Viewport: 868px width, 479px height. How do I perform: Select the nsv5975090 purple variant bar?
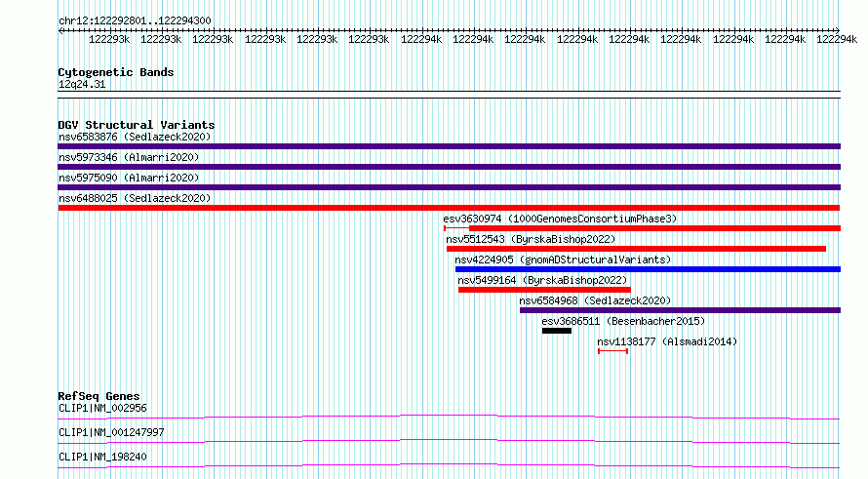(449, 187)
